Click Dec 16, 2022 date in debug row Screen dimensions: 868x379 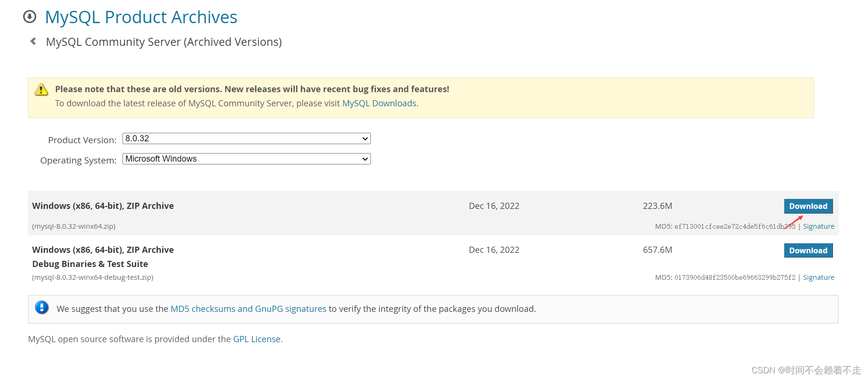point(494,250)
